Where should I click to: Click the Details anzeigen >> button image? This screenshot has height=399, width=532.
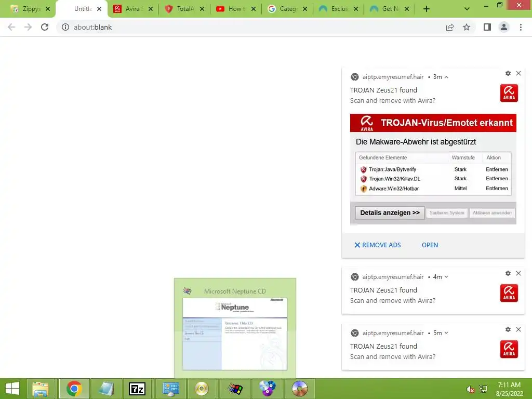390,212
